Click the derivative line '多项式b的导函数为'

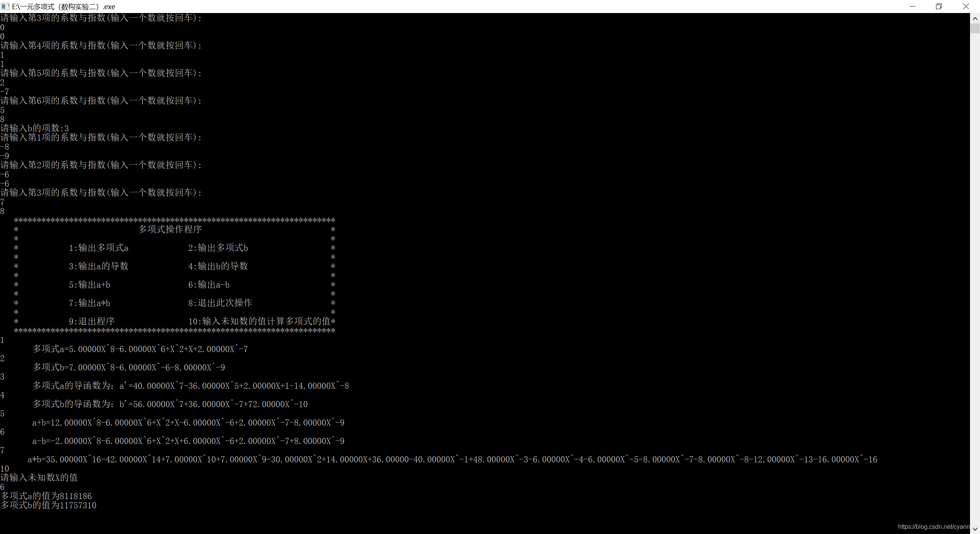170,404
